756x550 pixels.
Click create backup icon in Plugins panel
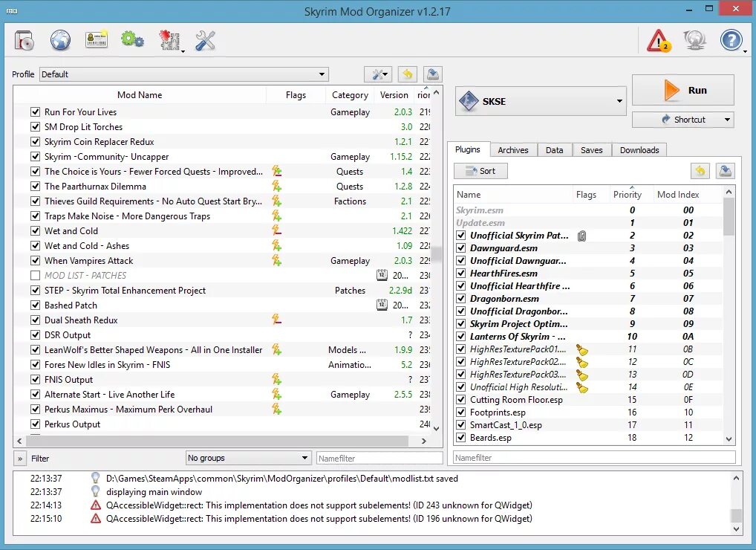(x=726, y=171)
